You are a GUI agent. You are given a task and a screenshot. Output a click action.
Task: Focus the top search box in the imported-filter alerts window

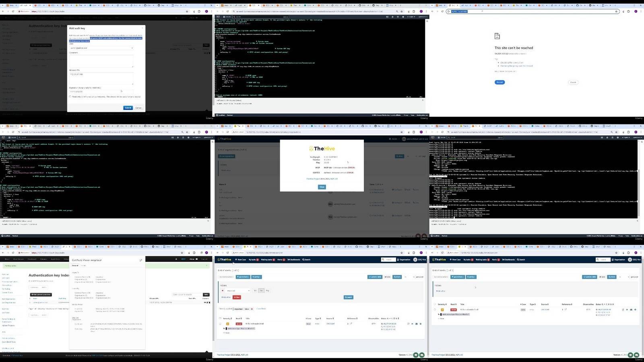click(x=388, y=260)
